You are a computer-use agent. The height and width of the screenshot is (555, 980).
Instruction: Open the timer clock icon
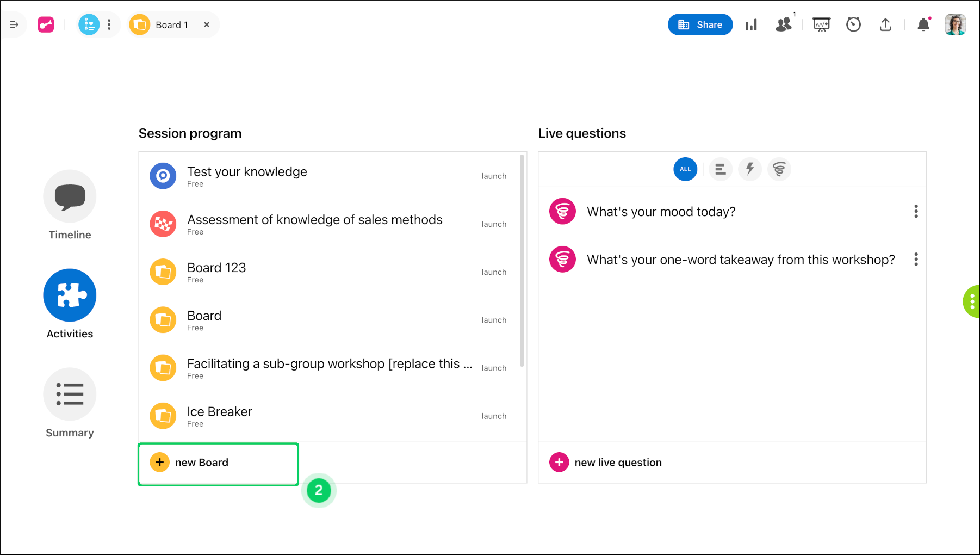853,24
